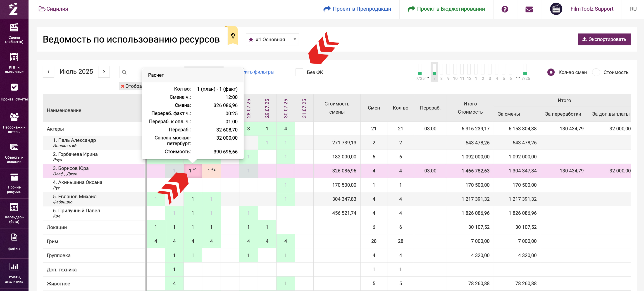The width and height of the screenshot is (644, 291).
Task: Click right 7/25 timeline marker
Action: click(525, 72)
